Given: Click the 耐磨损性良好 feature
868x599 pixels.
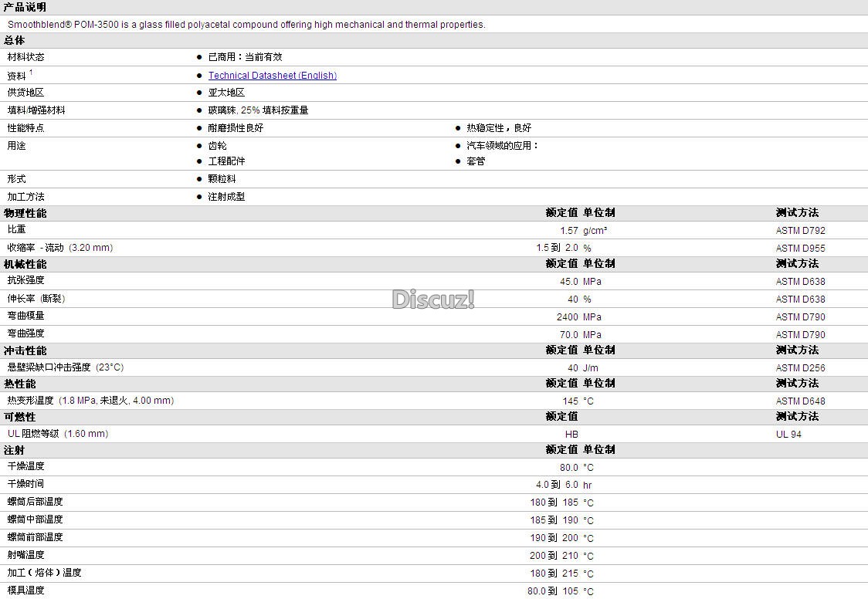Looking at the screenshot, I should 236,128.
